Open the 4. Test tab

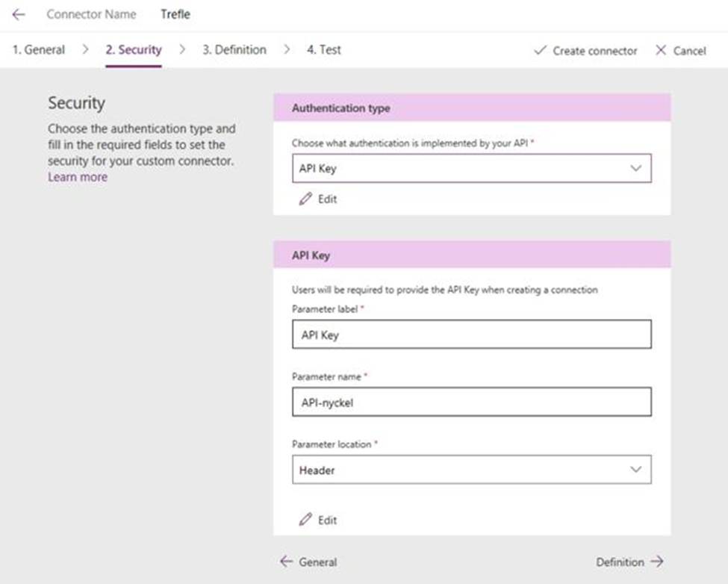[x=323, y=50]
